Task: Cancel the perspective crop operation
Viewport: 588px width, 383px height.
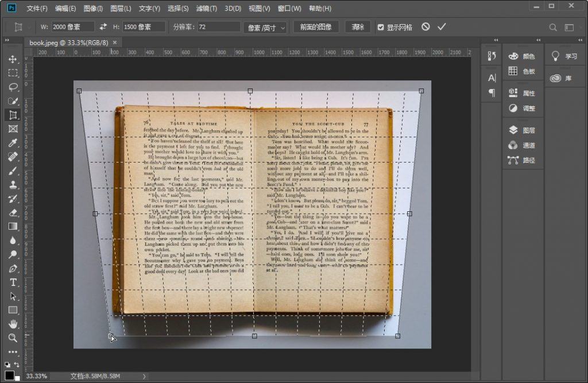Action: pos(425,26)
